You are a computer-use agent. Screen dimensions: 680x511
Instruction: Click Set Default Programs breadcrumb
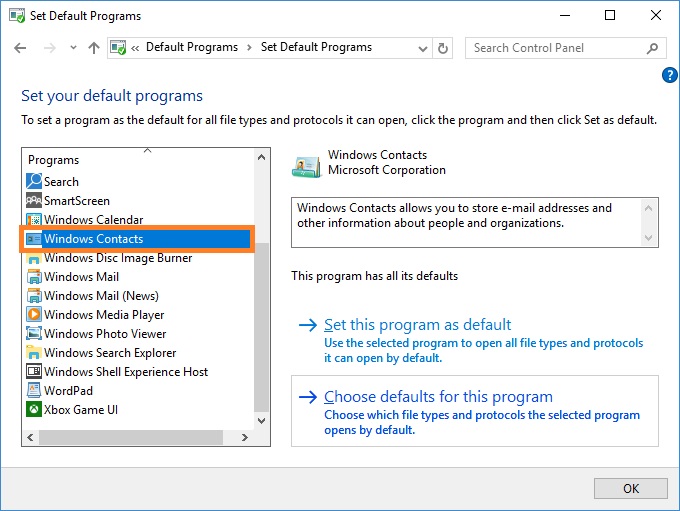316,47
